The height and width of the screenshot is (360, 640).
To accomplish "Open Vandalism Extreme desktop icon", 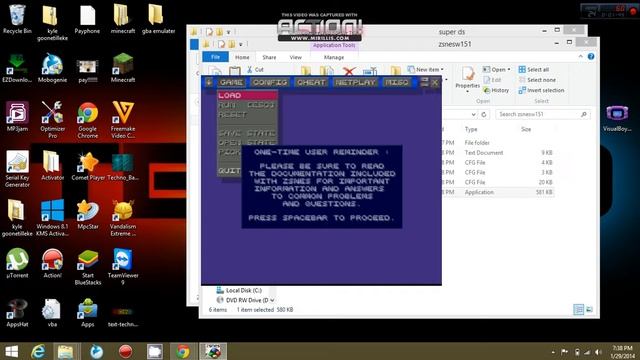I will click(x=122, y=217).
